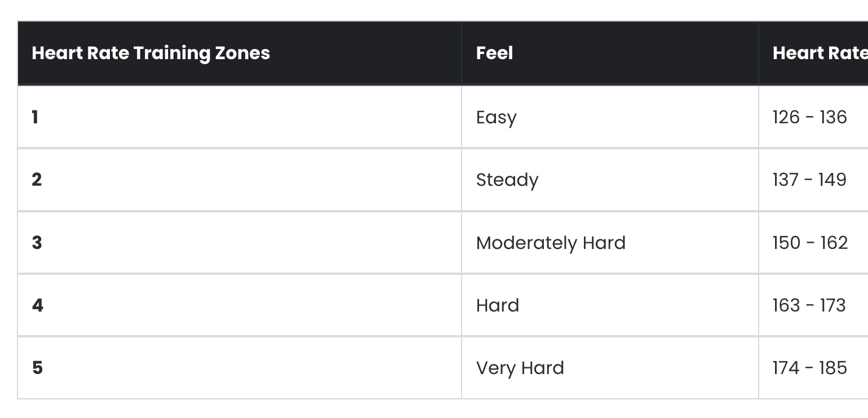The image size is (868, 418).
Task: Click the lower value 174 in zone 5
Action: [x=786, y=368]
